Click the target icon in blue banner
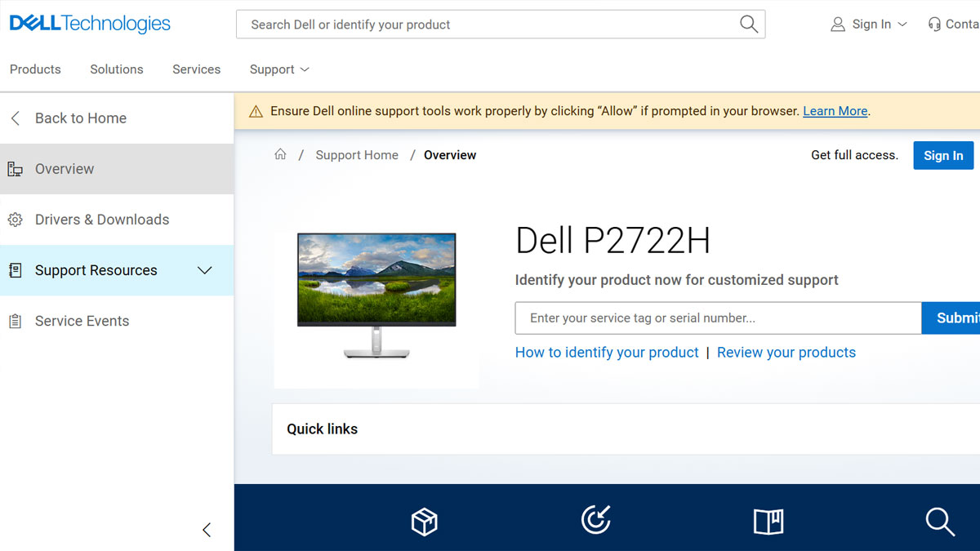The image size is (980, 551). pos(596,520)
